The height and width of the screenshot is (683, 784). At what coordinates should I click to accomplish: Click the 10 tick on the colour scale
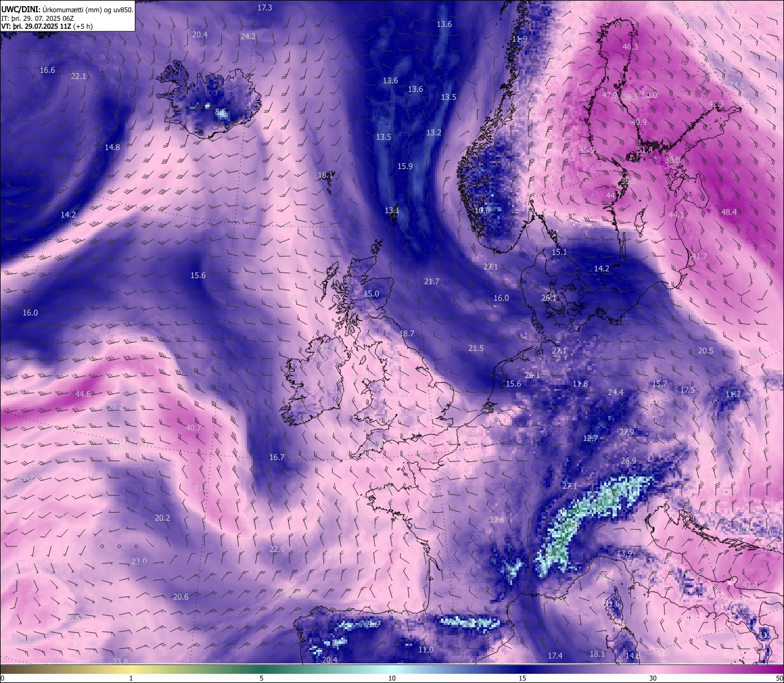click(x=392, y=678)
